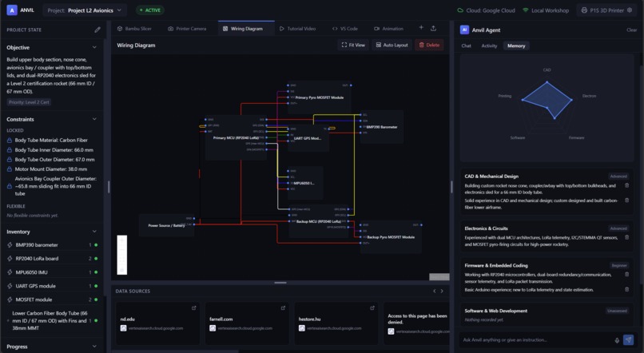Click the red Delete button
The width and height of the screenshot is (644, 353).
[x=429, y=46]
